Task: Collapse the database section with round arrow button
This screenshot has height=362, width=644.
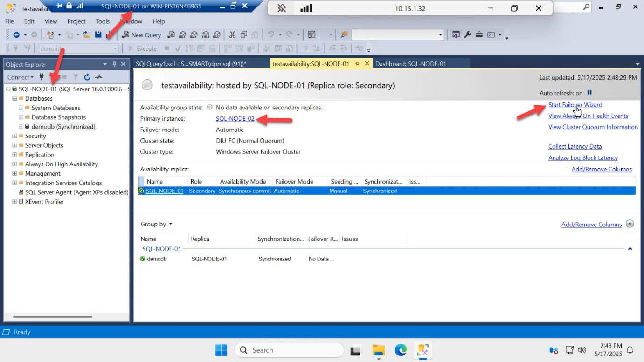Action: click(630, 224)
